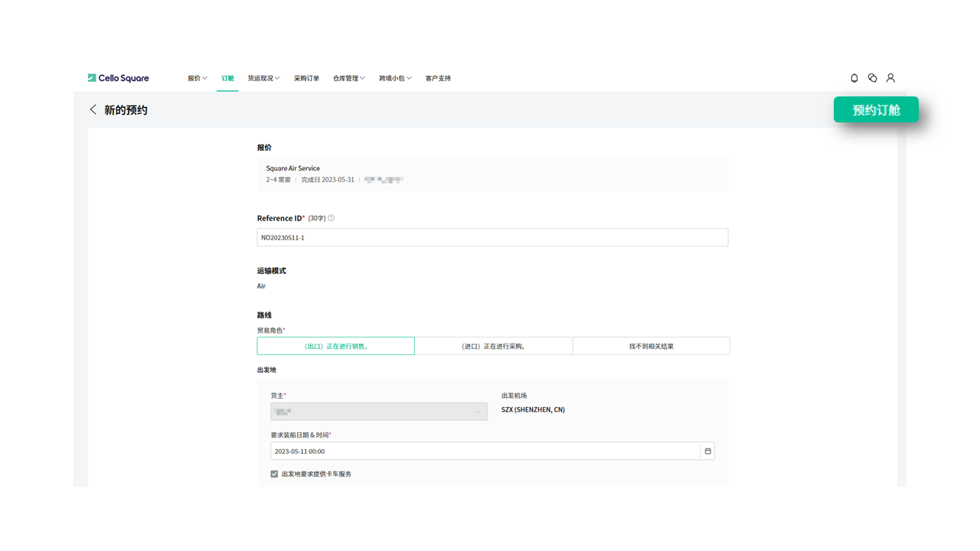Click the Reference ID input field
Screen dimensions: 980x551
tap(492, 237)
